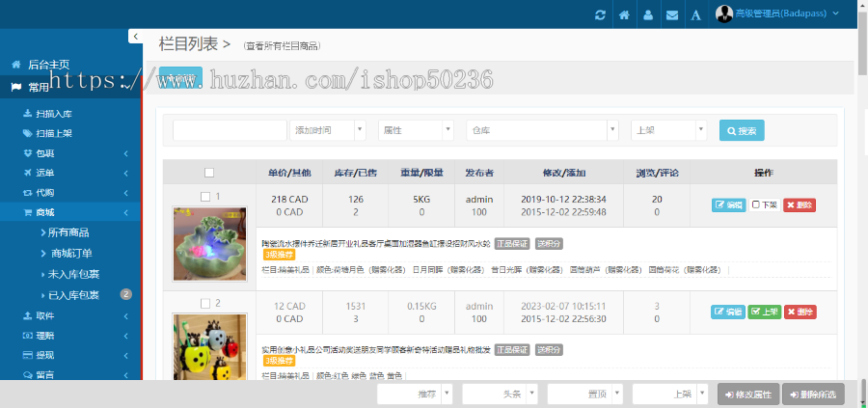Click the upload icon beside 取件
The height and width of the screenshot is (408, 868).
click(x=27, y=315)
